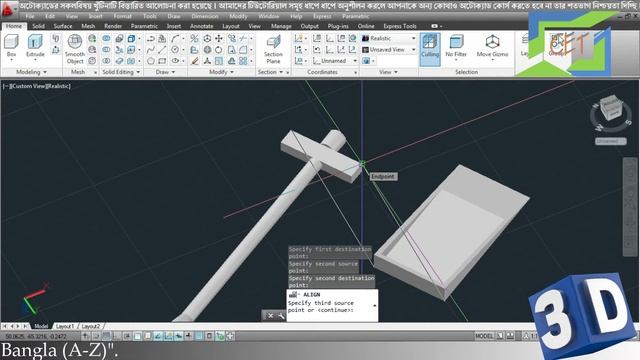The height and width of the screenshot is (360, 640).
Task: Expand the Modify panel
Action: (221, 72)
